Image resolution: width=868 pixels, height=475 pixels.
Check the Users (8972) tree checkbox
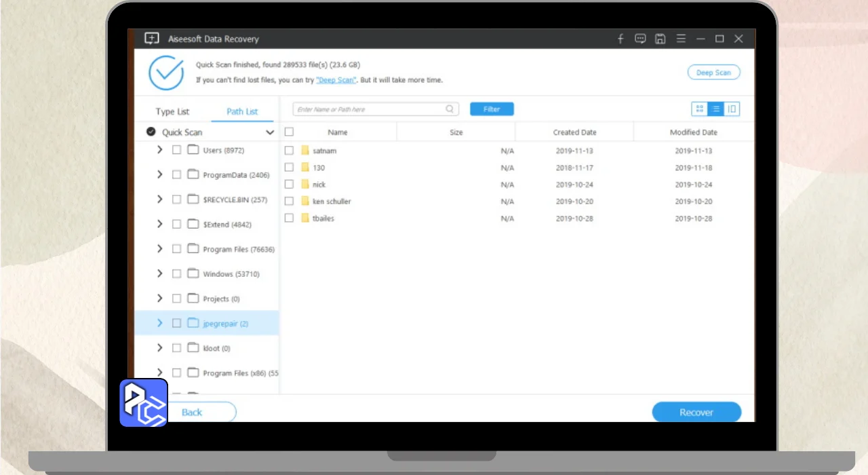176,150
